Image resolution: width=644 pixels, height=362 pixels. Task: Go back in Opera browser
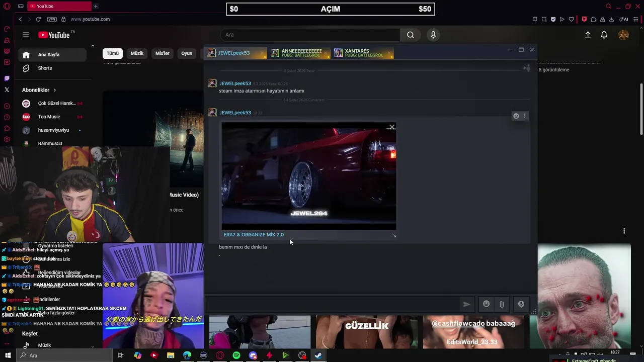pos(20,19)
